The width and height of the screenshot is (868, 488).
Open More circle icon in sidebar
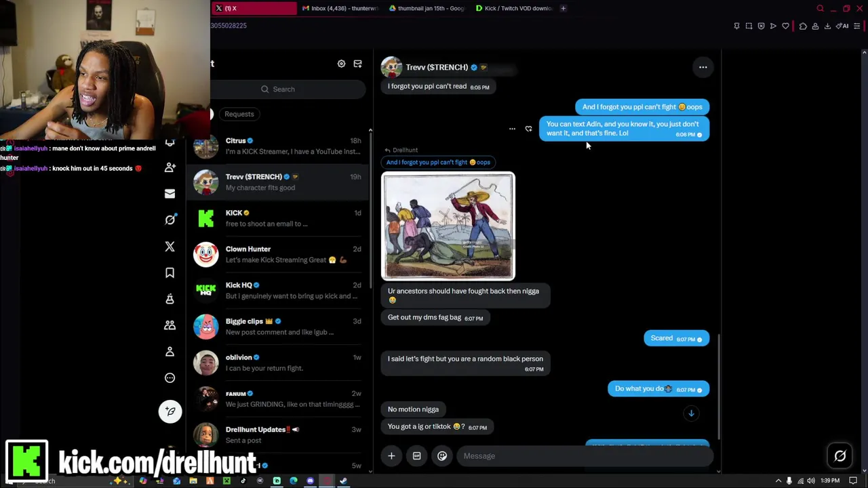click(170, 378)
